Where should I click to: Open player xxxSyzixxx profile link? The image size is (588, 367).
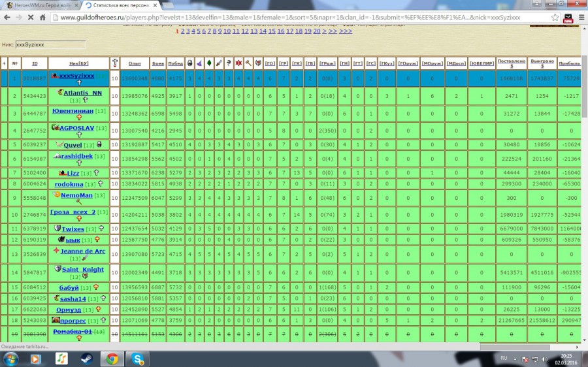tap(76, 76)
